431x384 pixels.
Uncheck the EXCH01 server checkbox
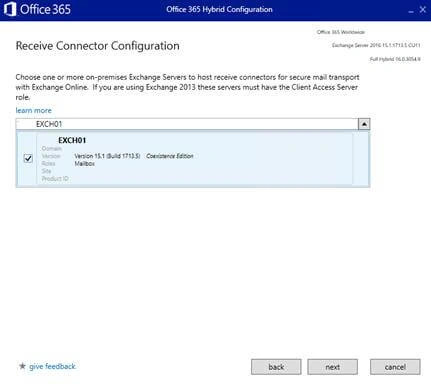coord(28,158)
